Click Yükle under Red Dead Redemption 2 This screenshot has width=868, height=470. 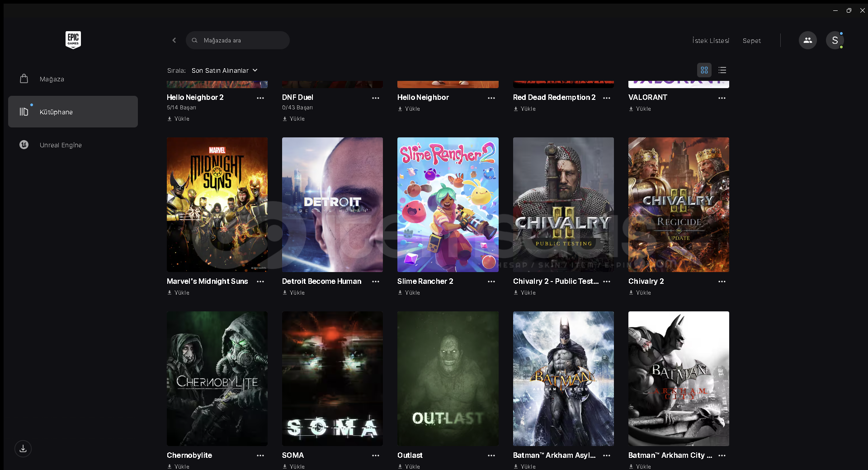524,109
